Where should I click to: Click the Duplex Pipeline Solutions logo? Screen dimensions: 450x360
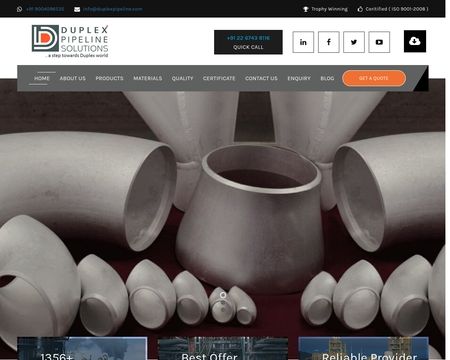point(70,41)
